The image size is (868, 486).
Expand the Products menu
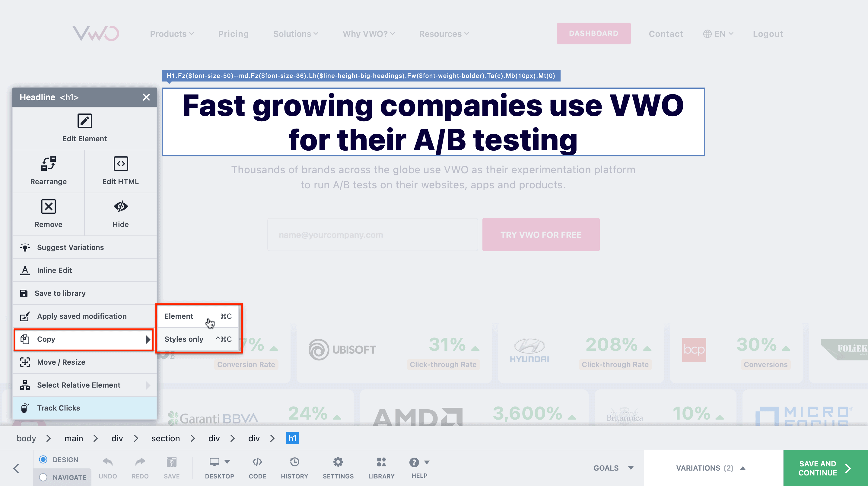pos(172,34)
